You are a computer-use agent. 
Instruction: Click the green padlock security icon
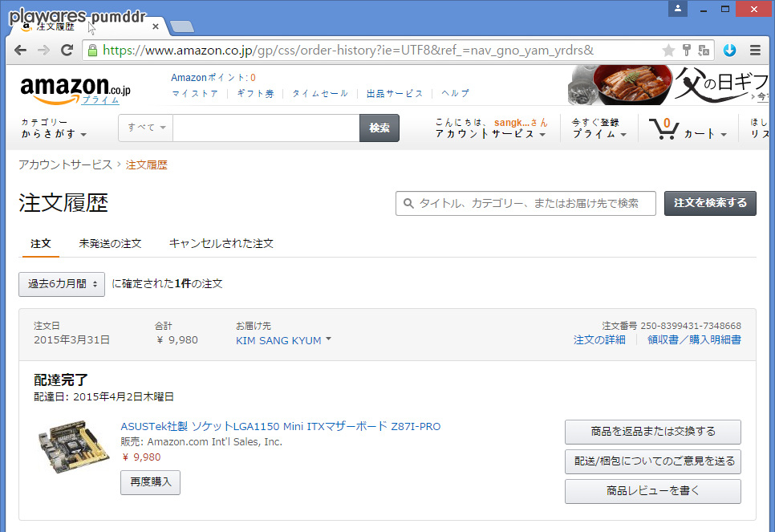tap(92, 51)
